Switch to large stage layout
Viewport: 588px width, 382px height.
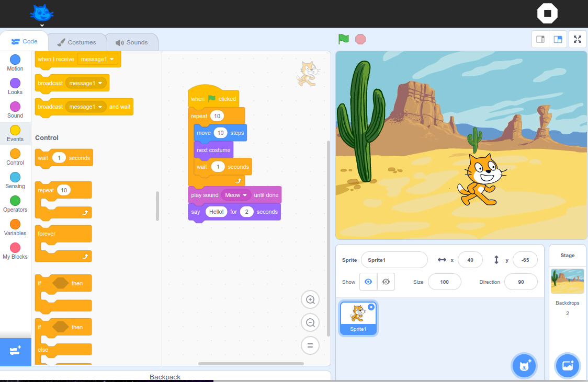pyautogui.click(x=558, y=39)
